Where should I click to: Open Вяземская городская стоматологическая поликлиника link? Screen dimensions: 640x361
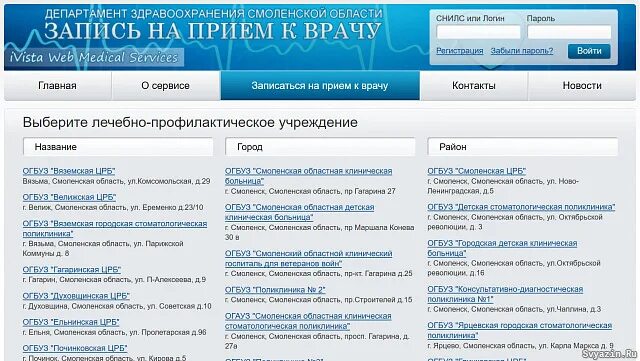(x=115, y=229)
